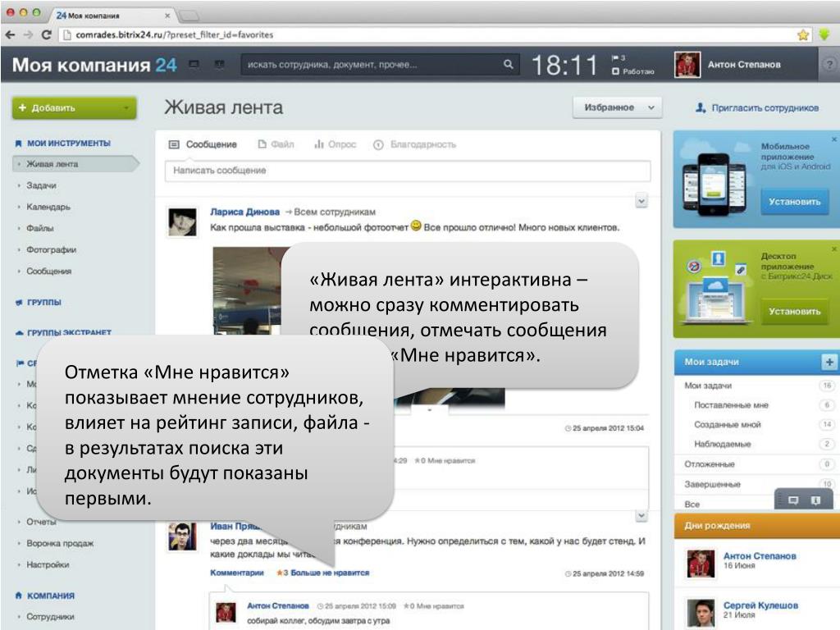Click the plus icon in Мои задачи header
Screen dimensions: 840x630
[x=829, y=362]
